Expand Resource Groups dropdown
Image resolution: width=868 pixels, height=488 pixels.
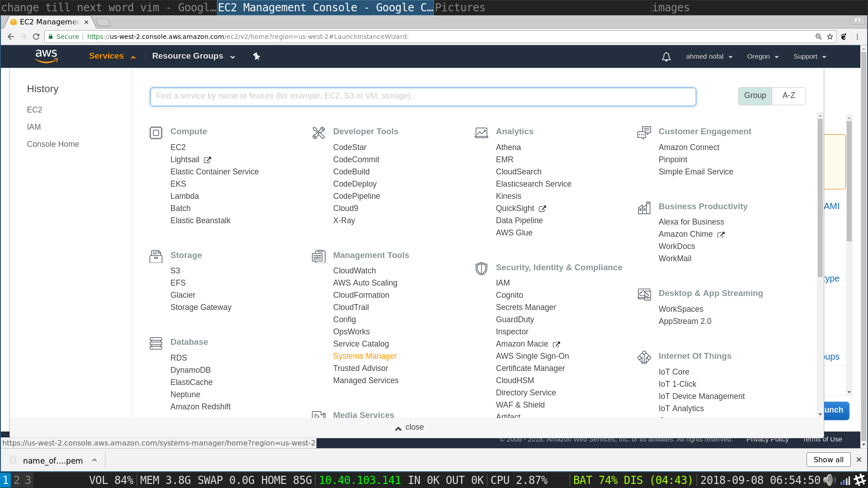[193, 56]
